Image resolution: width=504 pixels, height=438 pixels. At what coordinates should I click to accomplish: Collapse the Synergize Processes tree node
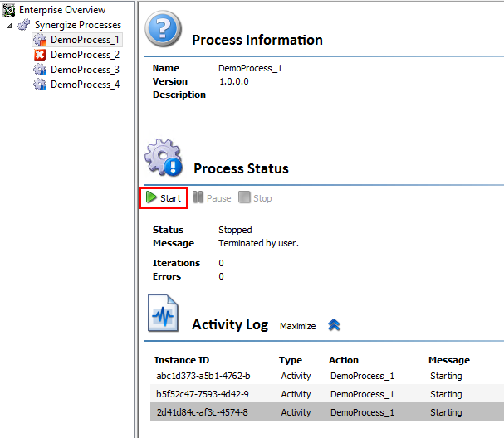(x=9, y=26)
